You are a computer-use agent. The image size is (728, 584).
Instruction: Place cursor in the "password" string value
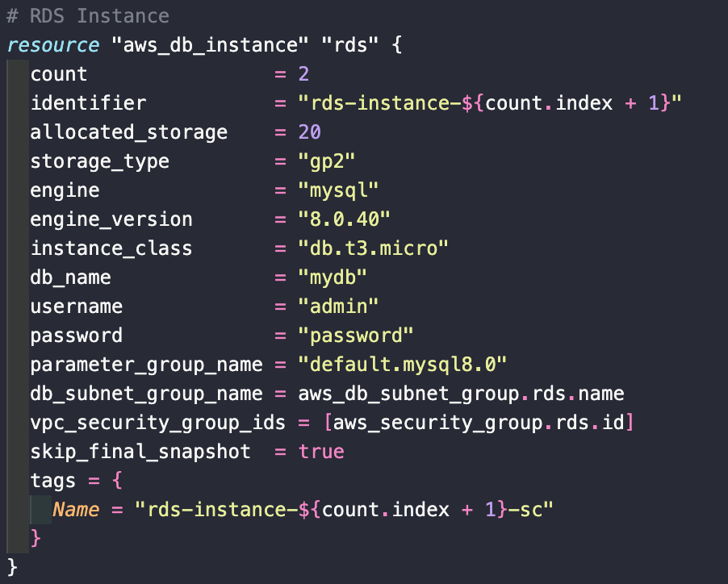tap(356, 336)
